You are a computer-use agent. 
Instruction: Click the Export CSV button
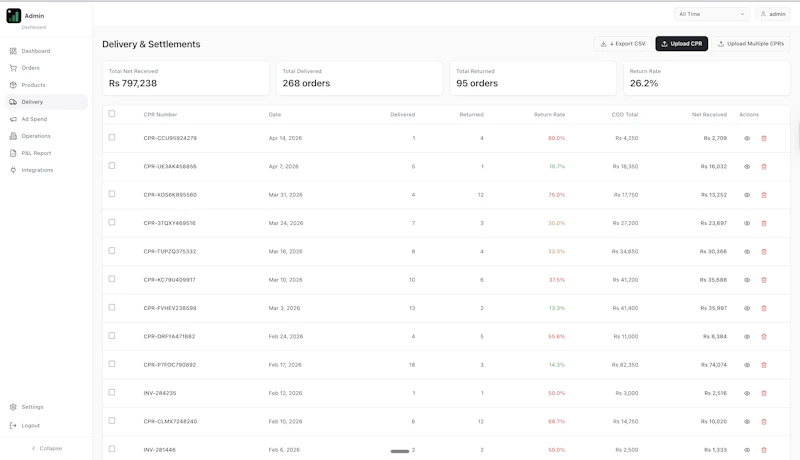(623, 44)
